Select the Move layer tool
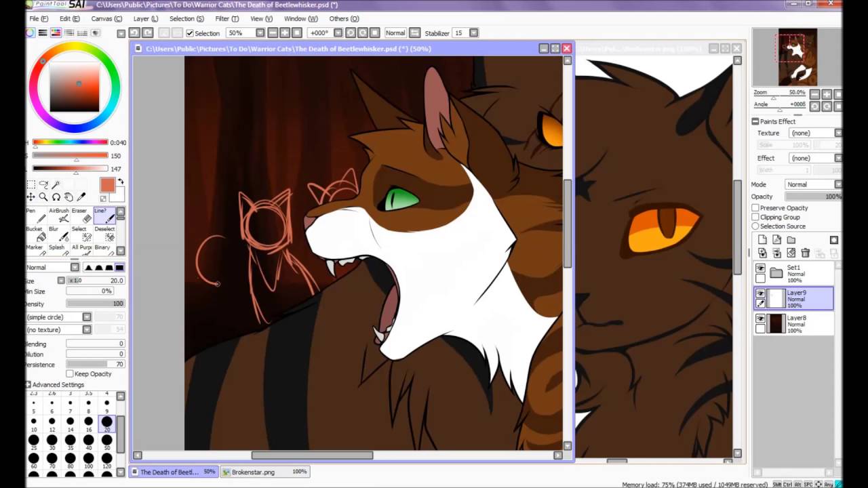Screen dimensions: 868x488 (x=31, y=197)
